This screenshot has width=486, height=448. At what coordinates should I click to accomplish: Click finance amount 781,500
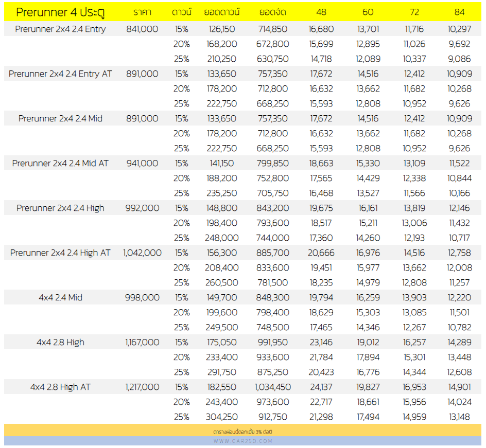tap(273, 283)
